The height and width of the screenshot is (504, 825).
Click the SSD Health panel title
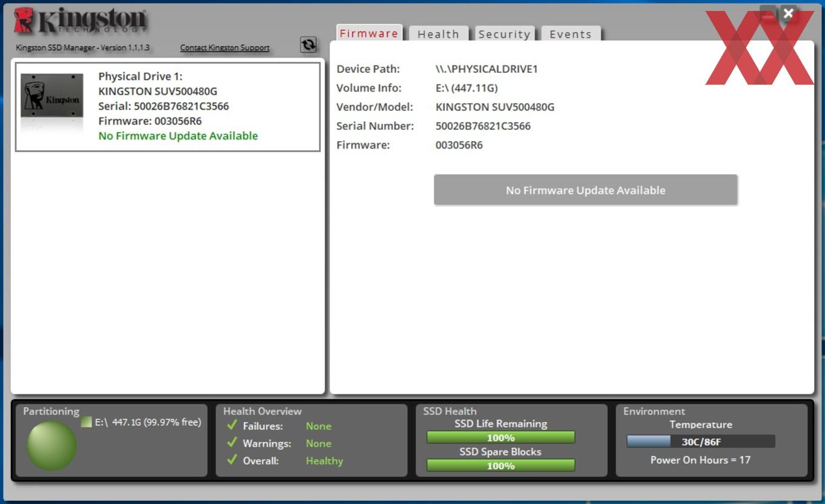point(450,411)
